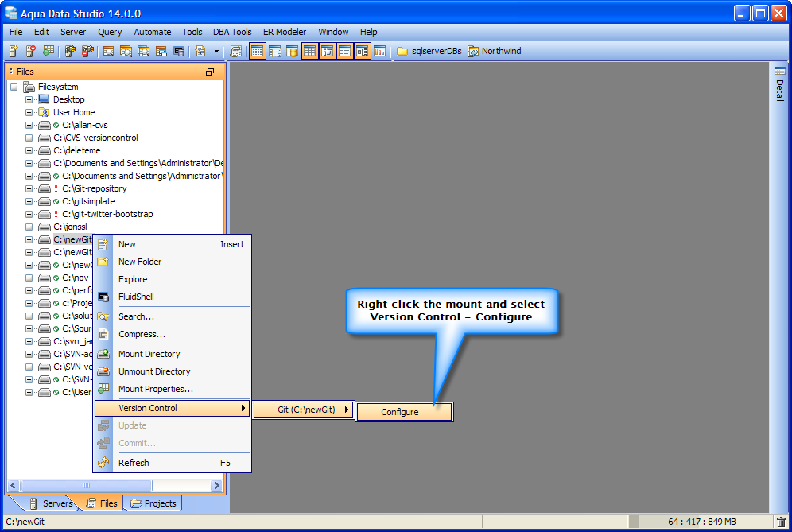Click the Register Server toolbar icon
Viewport: 792px width, 532px height.
tap(14, 51)
